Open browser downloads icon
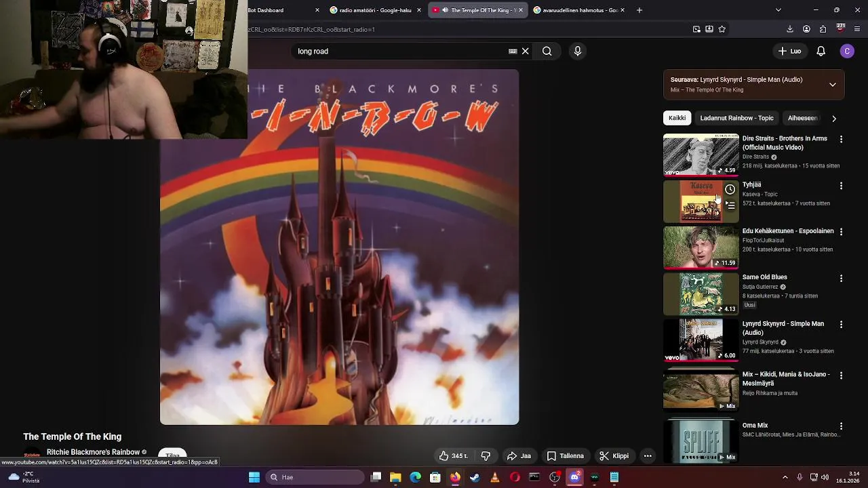This screenshot has height=488, width=868. click(789, 29)
